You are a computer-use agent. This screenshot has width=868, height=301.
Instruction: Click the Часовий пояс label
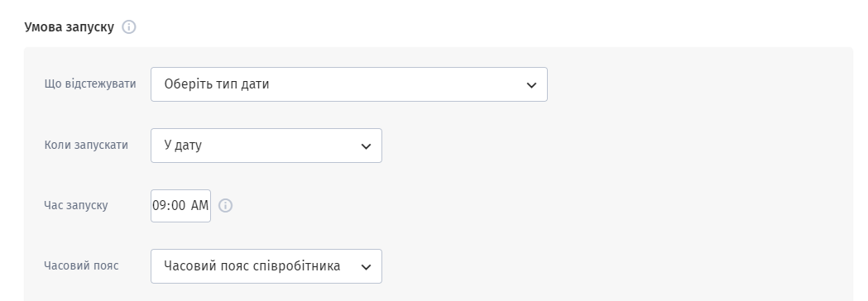(x=81, y=265)
